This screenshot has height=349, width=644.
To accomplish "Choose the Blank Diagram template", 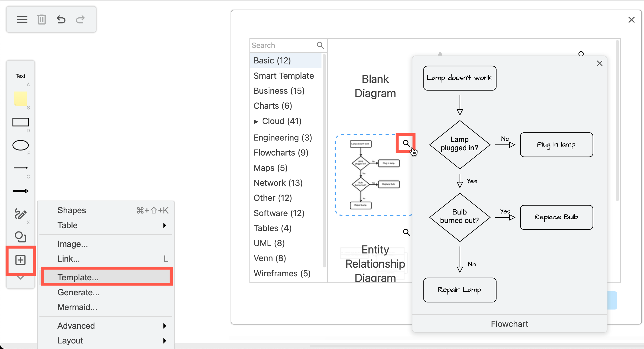I will pos(375,86).
